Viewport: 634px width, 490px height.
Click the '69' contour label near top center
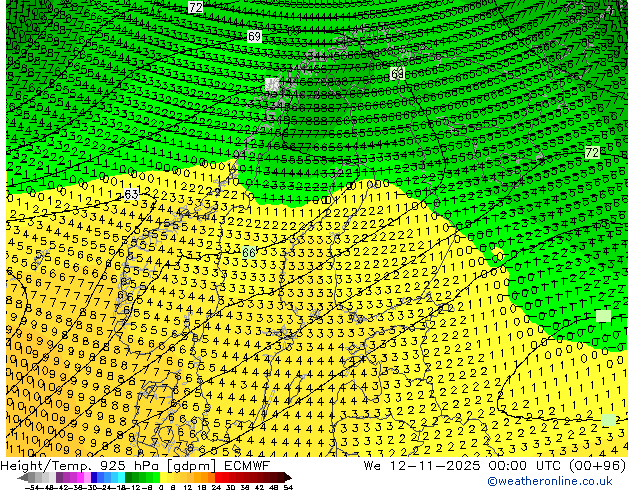[254, 36]
